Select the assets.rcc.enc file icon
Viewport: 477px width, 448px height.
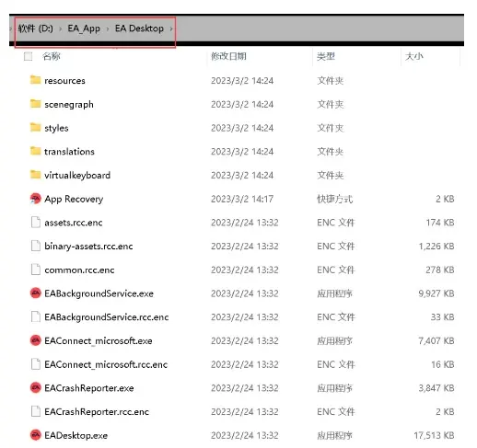coord(36,222)
